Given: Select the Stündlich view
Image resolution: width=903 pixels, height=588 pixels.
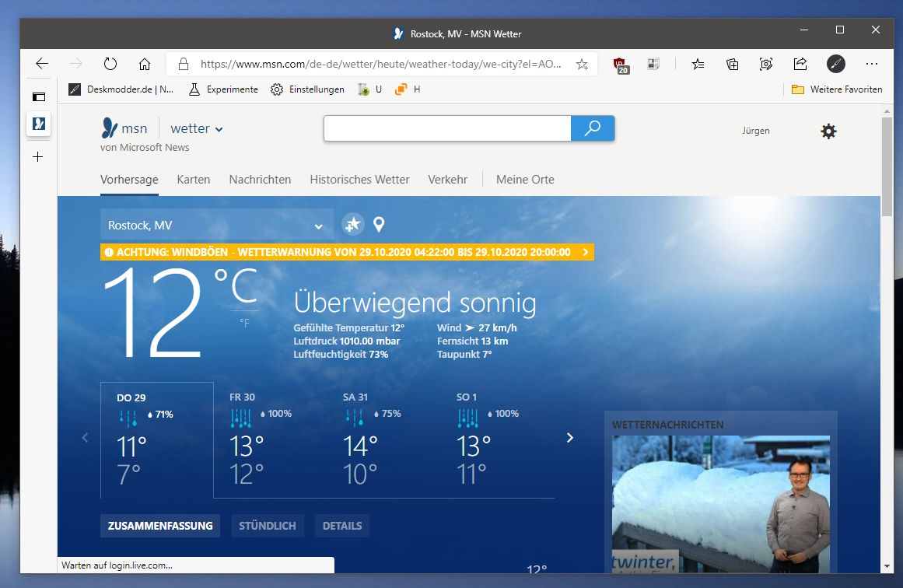Looking at the screenshot, I should tap(268, 526).
